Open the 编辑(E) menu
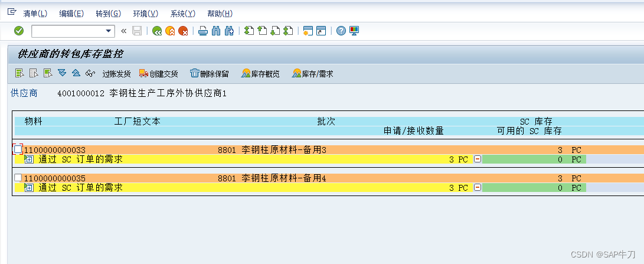The image size is (644, 264). [71, 14]
